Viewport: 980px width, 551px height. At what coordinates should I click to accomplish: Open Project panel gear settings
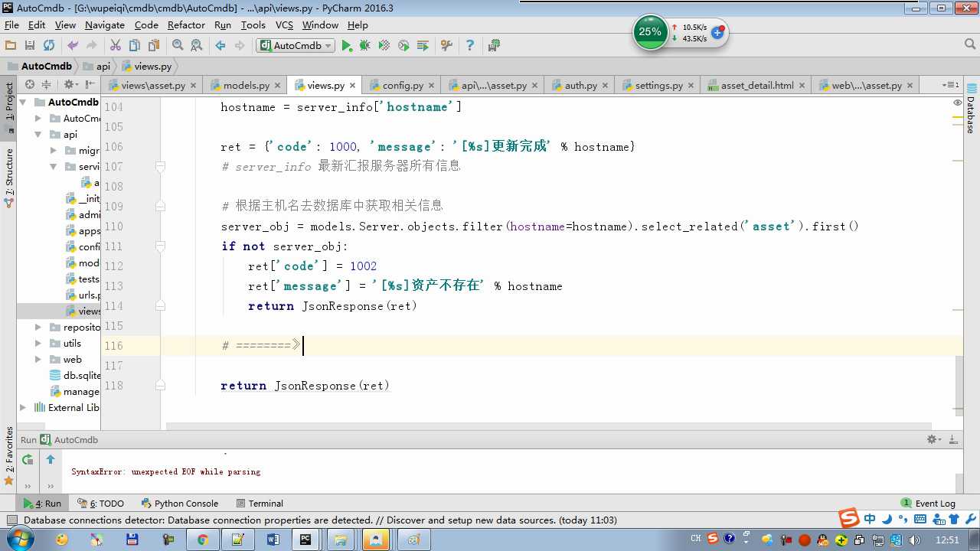click(70, 84)
